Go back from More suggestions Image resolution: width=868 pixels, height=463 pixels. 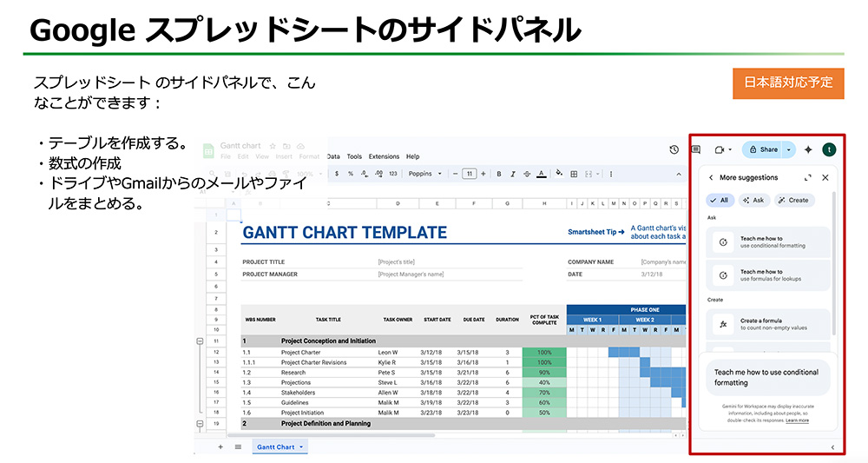pyautogui.click(x=711, y=178)
